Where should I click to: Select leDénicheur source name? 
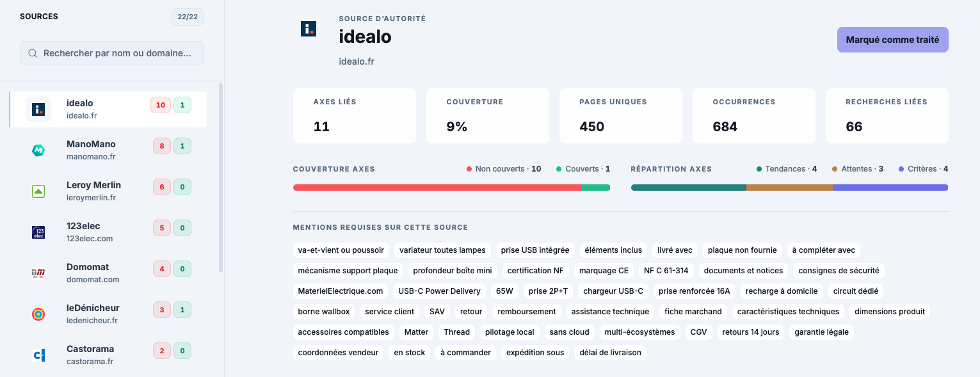93,308
